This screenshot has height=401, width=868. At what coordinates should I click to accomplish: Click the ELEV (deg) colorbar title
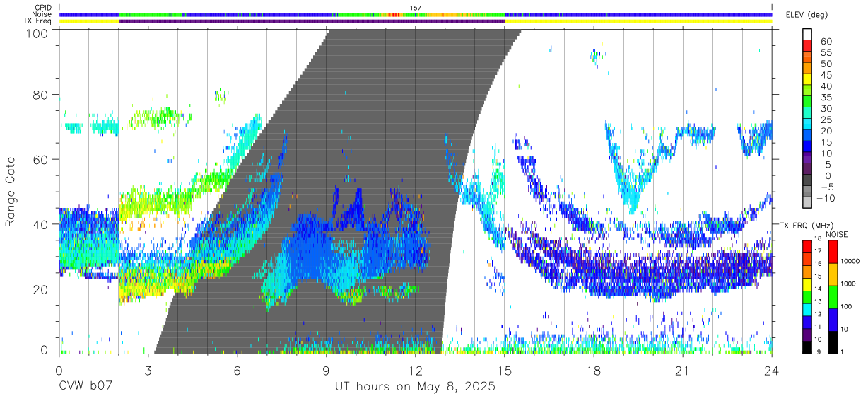coord(807,15)
